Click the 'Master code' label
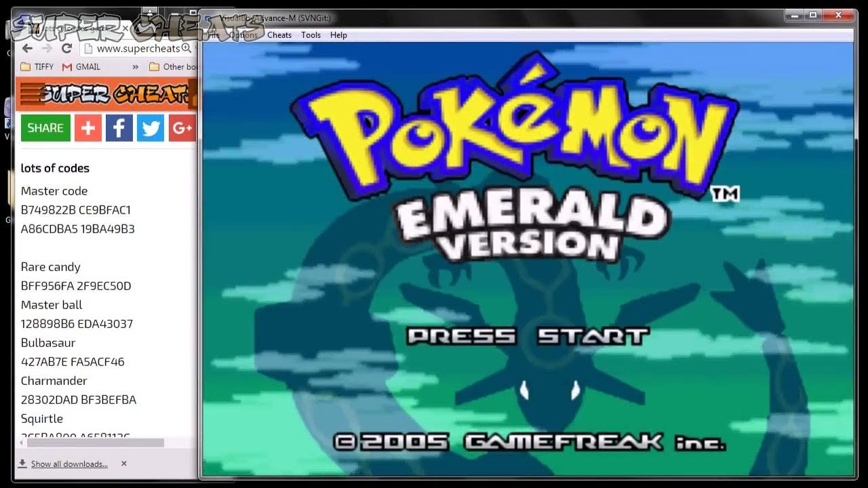 54,191
